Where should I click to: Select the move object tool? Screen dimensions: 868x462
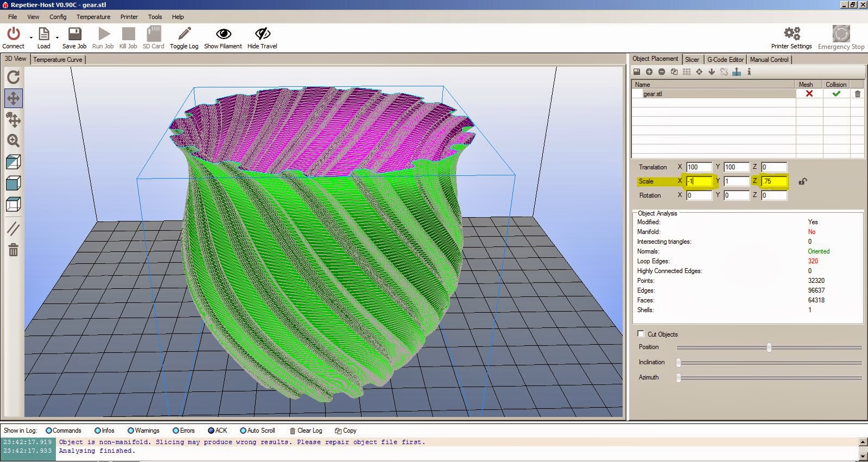(14, 119)
